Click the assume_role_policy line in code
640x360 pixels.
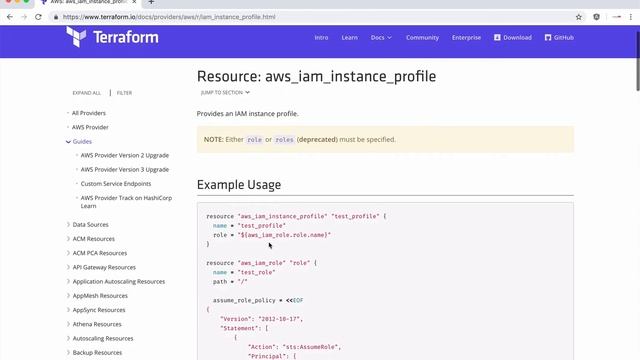[x=258, y=300]
